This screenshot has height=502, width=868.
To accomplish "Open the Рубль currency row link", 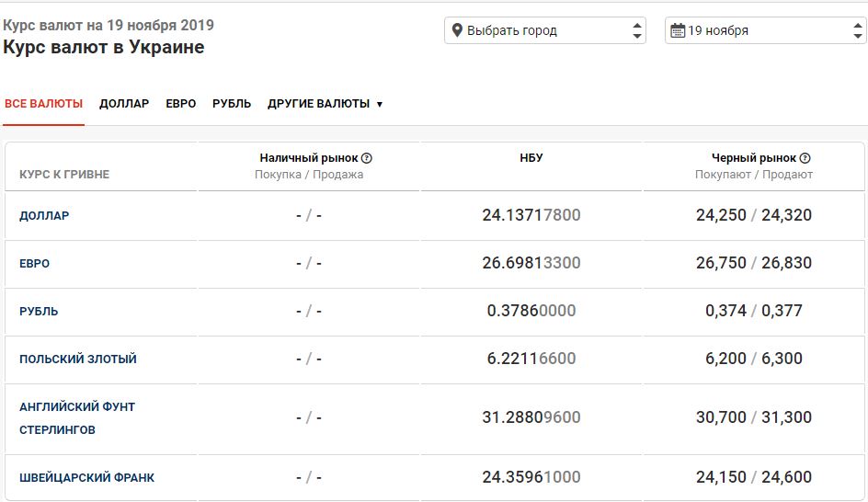I will tap(39, 312).
